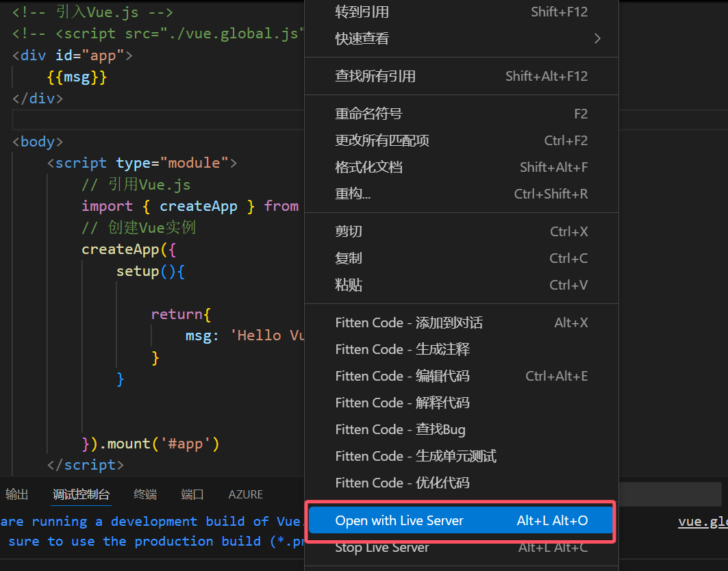Screen dimensions: 728x571
Task: Select 更改所有匹配项 entry
Action: [x=461, y=140]
